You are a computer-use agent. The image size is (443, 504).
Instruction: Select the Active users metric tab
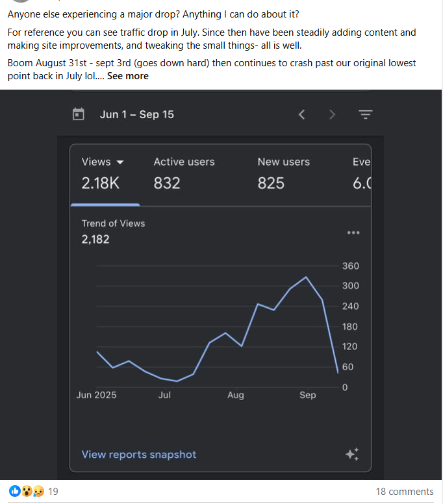pyautogui.click(x=184, y=173)
